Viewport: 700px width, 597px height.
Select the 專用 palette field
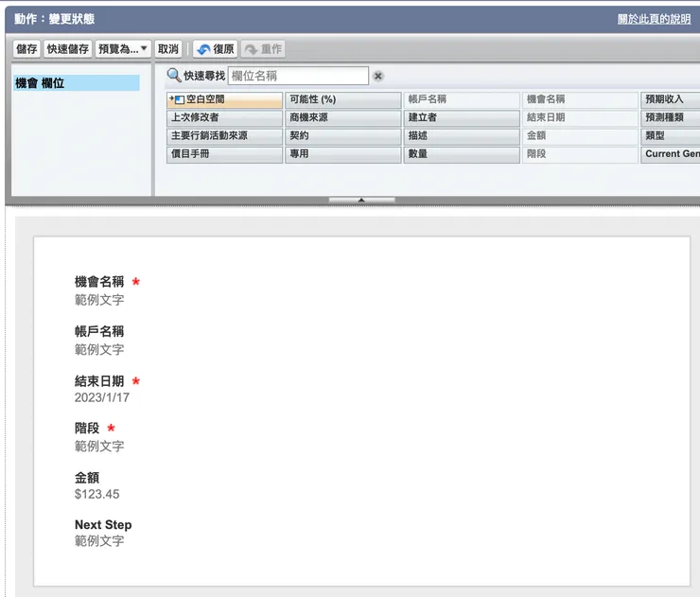coord(342,154)
